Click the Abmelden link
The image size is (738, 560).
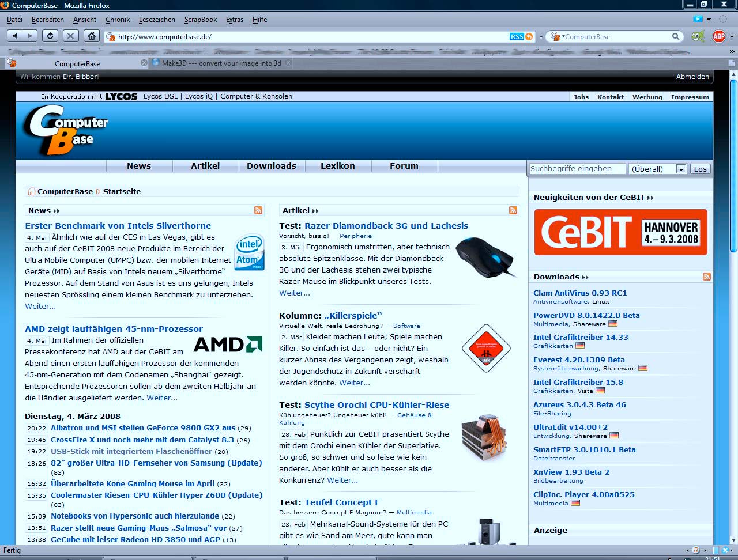tap(692, 77)
